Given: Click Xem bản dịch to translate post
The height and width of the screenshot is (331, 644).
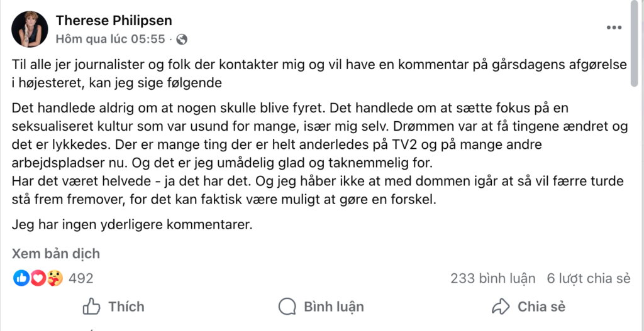Looking at the screenshot, I should [x=56, y=254].
